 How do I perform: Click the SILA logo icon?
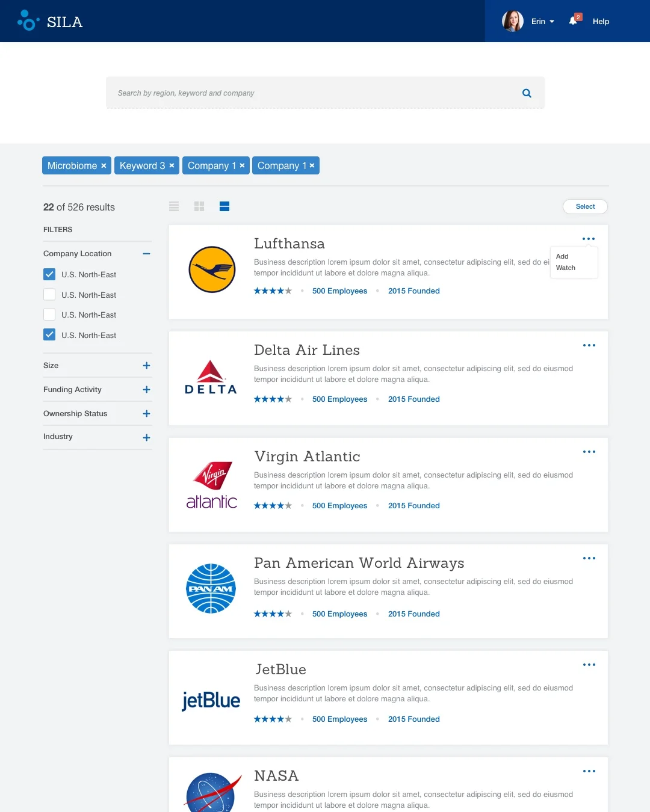pos(28,20)
